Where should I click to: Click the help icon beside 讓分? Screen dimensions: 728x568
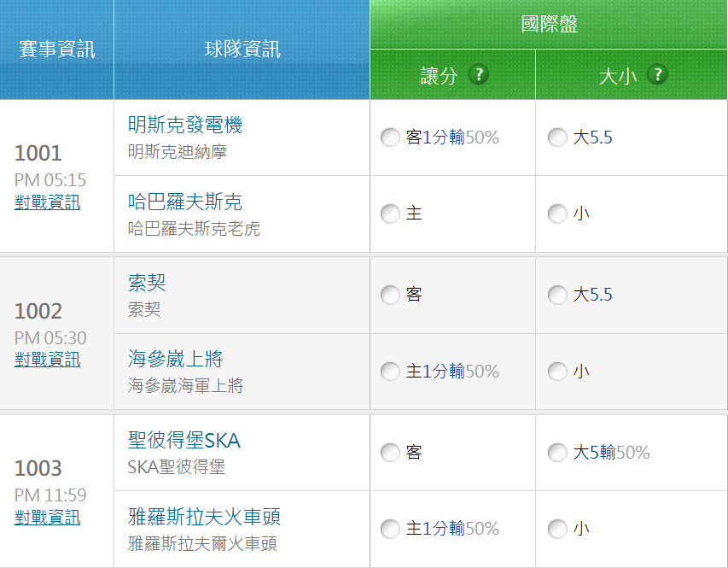[479, 74]
